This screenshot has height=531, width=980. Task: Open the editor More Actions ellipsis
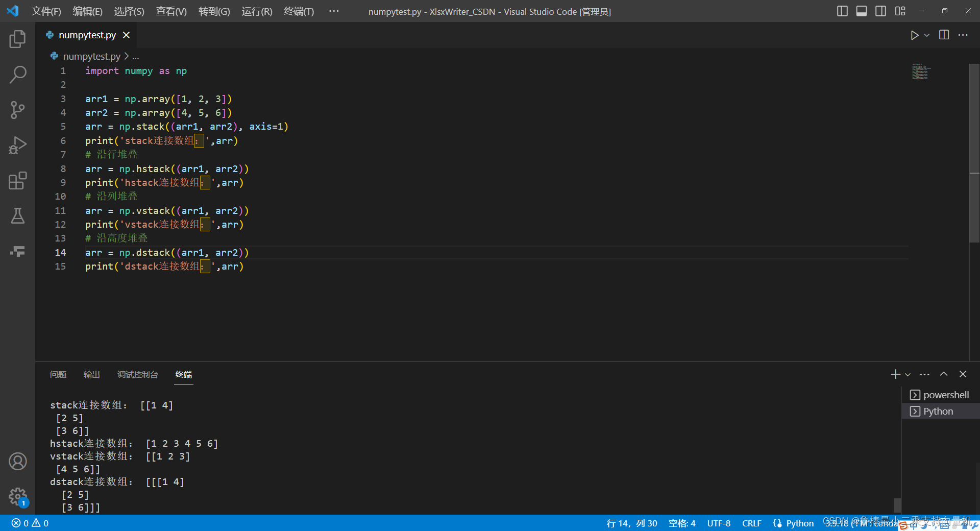tap(963, 35)
